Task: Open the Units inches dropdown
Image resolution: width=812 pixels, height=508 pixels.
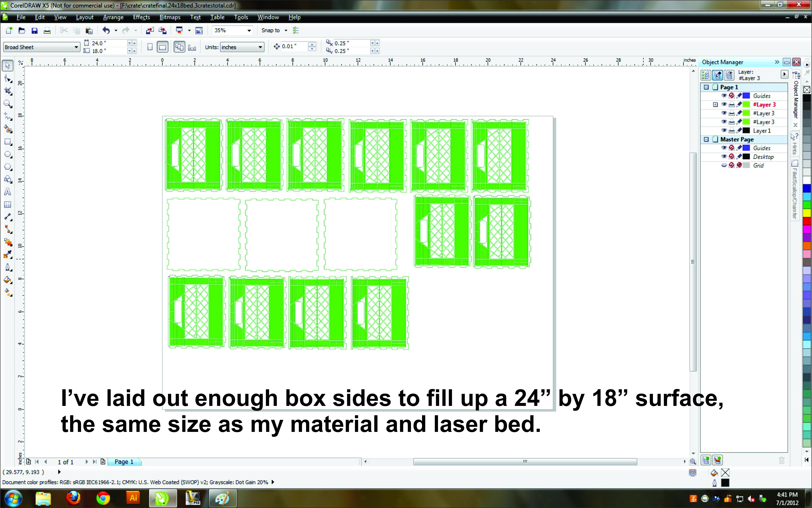Action: point(260,47)
